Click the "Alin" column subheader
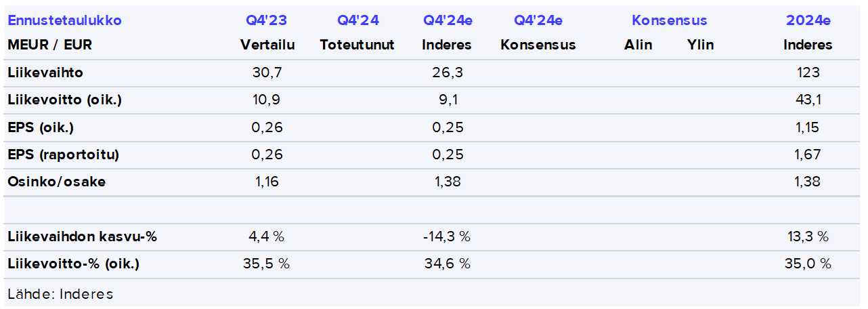The image size is (868, 309). [x=638, y=45]
